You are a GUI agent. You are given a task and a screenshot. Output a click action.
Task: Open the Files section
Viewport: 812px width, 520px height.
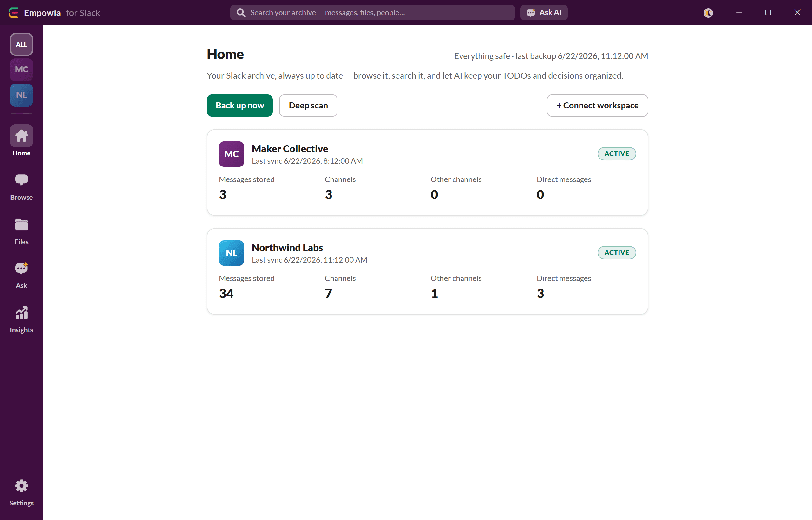pyautogui.click(x=22, y=231)
